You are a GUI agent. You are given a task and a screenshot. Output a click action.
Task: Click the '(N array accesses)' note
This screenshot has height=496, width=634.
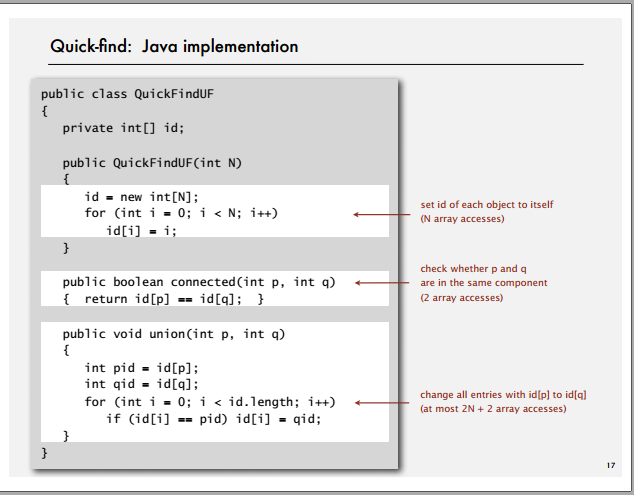pos(462,219)
